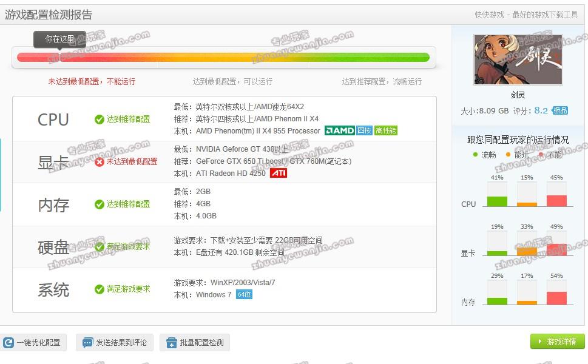Click the 8.2 rating score
Image resolution: width=588 pixels, height=364 pixels.
point(541,110)
